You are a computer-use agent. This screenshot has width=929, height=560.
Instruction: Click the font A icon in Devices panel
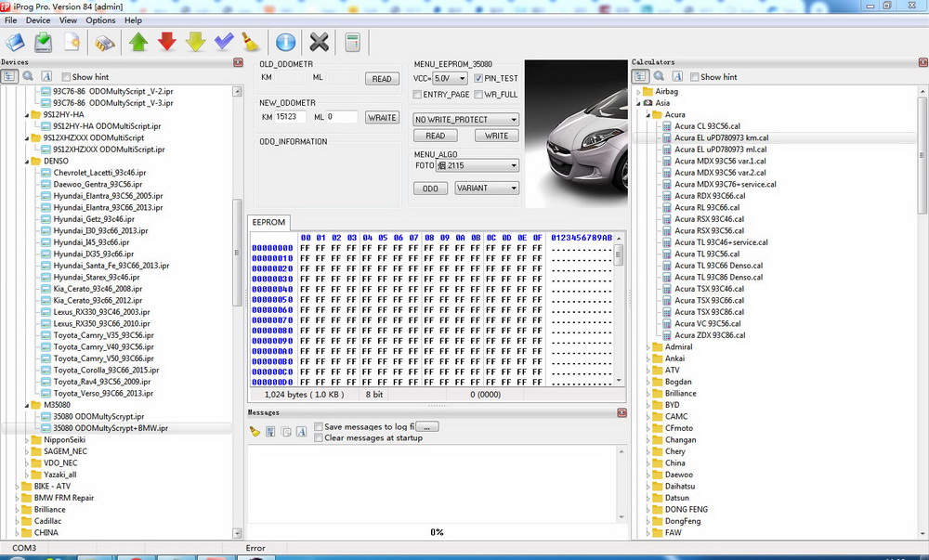pos(46,76)
